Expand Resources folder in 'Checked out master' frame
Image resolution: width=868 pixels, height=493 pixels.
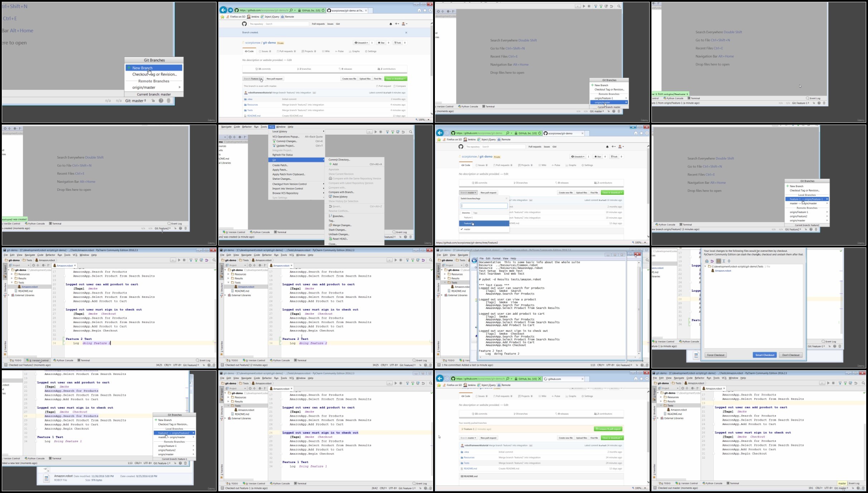tap(661, 397)
